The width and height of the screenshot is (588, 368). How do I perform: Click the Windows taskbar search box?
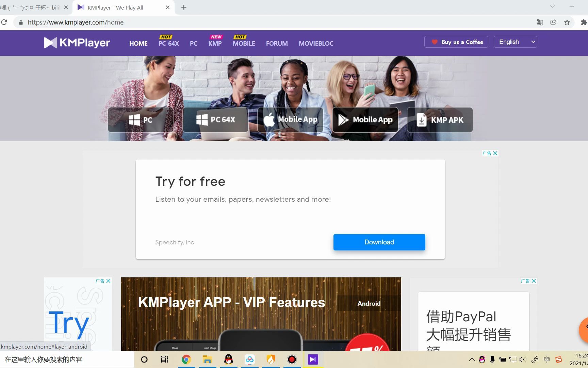point(67,359)
